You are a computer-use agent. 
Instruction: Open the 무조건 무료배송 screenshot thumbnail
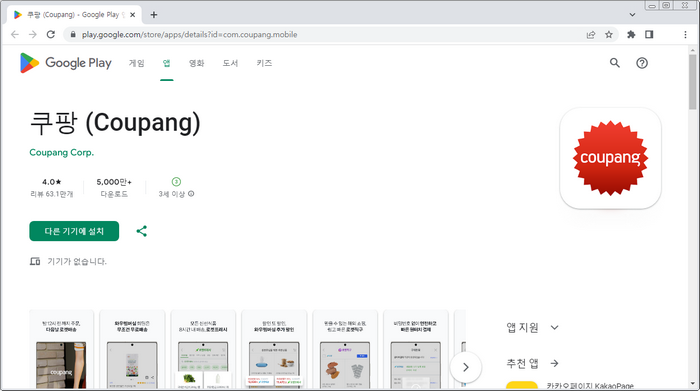pos(132,349)
